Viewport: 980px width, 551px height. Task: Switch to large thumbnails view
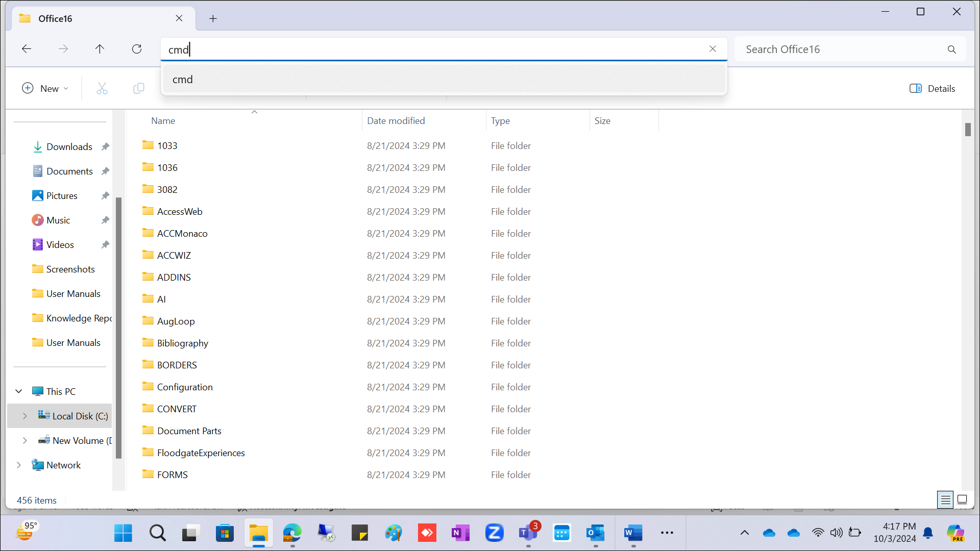tap(962, 499)
